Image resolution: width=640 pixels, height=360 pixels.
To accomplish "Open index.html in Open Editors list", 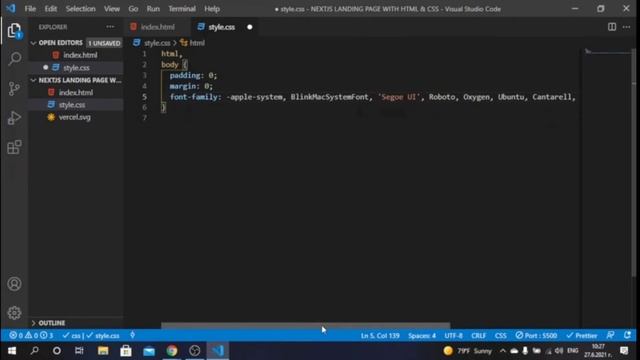I will pyautogui.click(x=80, y=55).
